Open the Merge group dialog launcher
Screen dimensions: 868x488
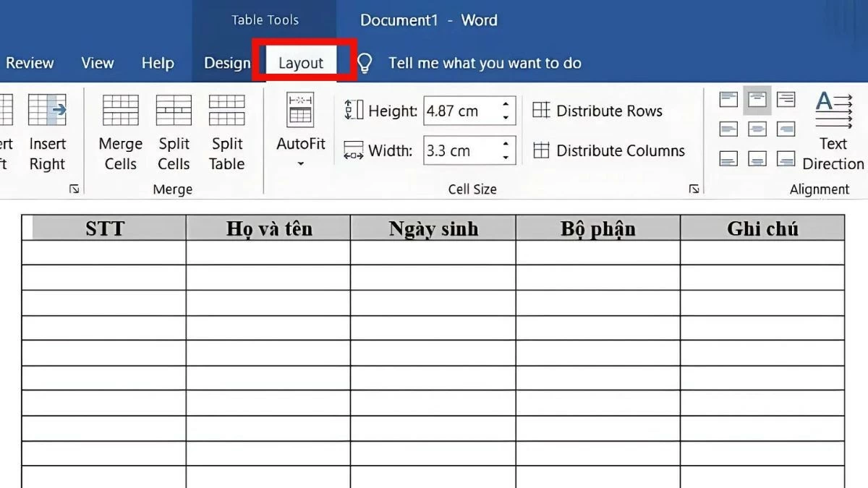pos(75,188)
